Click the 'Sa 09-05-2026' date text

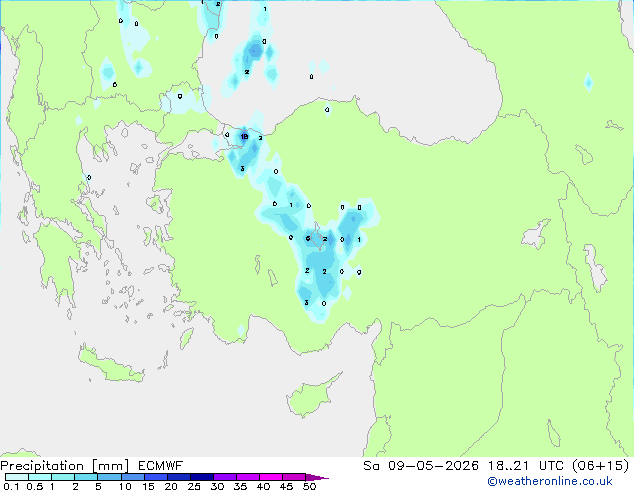coord(421,466)
